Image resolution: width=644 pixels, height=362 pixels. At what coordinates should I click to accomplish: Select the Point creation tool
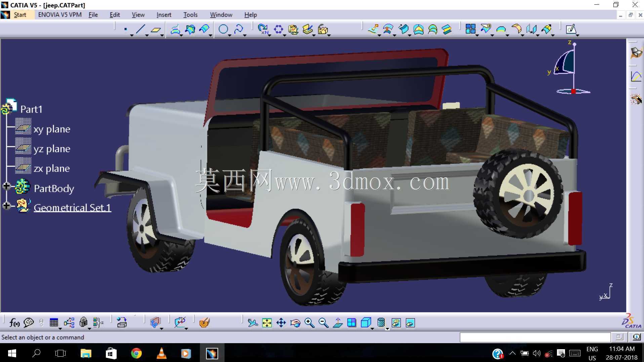point(125,29)
